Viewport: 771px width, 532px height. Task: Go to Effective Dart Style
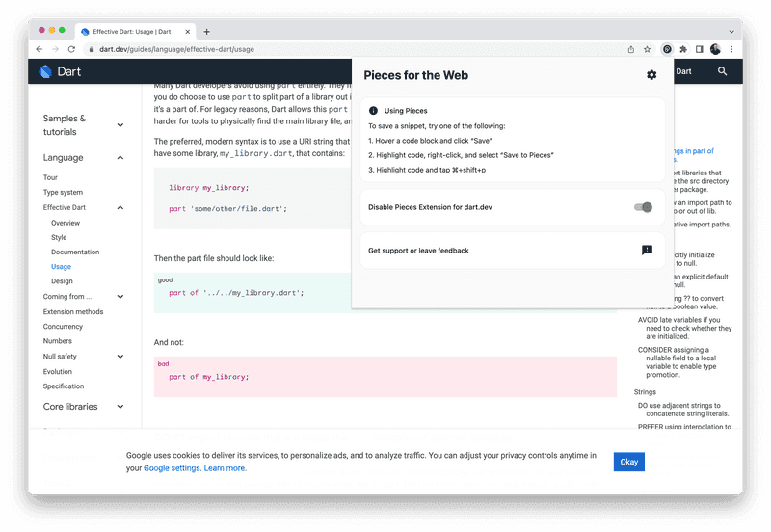pos(59,237)
